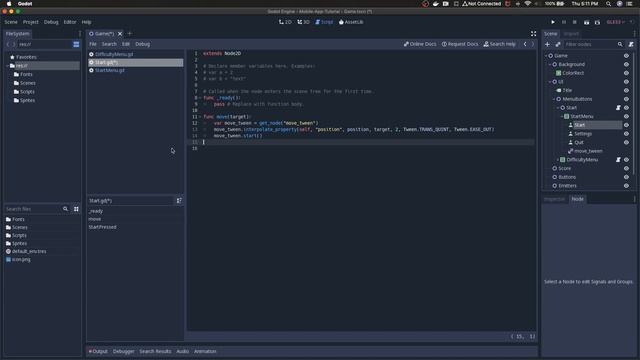
Task: Toggle visibility of the Background node
Action: pos(626,64)
